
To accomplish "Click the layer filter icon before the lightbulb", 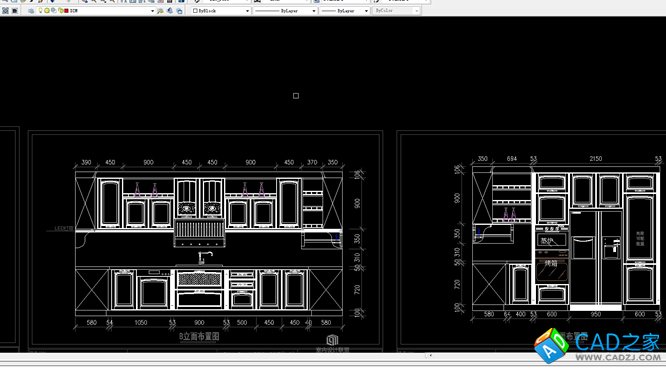I will (x=31, y=11).
